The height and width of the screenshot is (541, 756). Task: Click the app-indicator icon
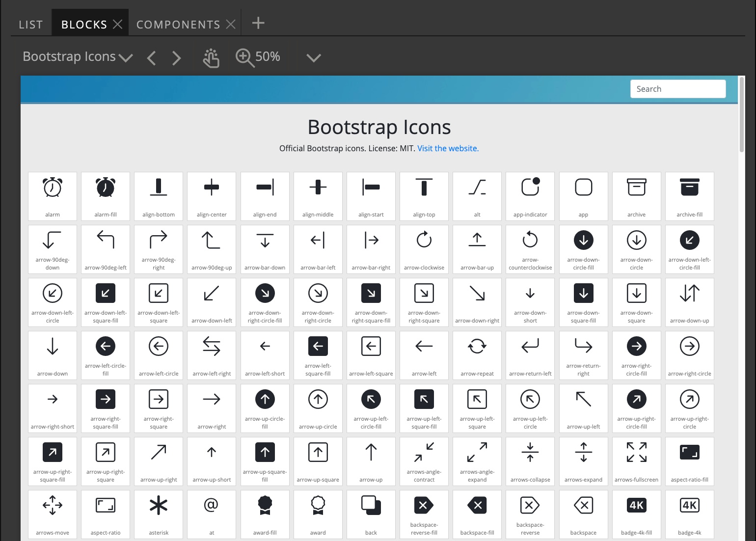(x=530, y=196)
